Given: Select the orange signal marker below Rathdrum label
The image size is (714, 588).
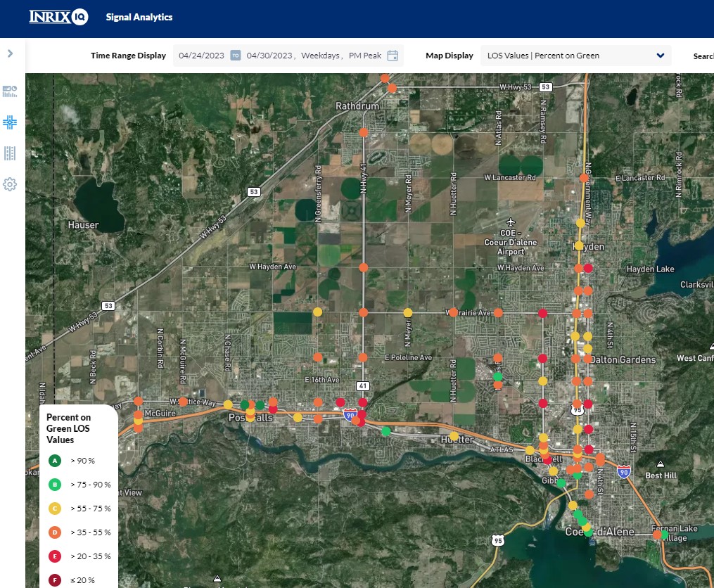Looking at the screenshot, I should coord(364,132).
